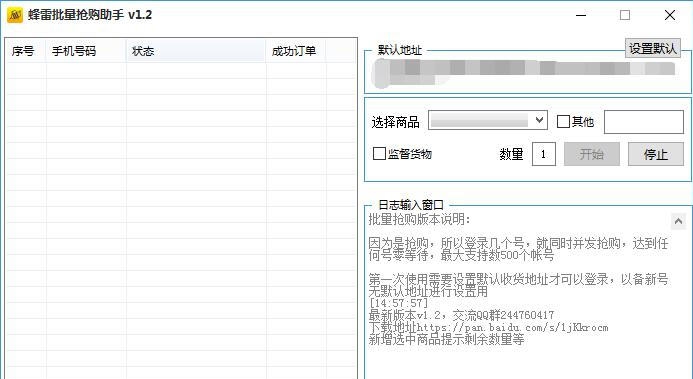This screenshot has width=693, height=379.
Task: Click the log scroll-up arrow
Action: point(678,221)
